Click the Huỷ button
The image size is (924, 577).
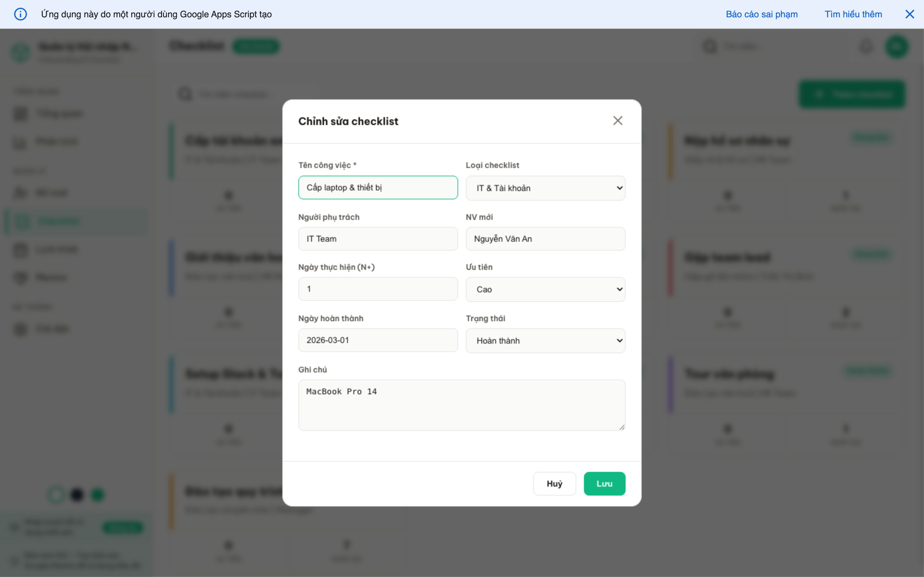tap(554, 483)
